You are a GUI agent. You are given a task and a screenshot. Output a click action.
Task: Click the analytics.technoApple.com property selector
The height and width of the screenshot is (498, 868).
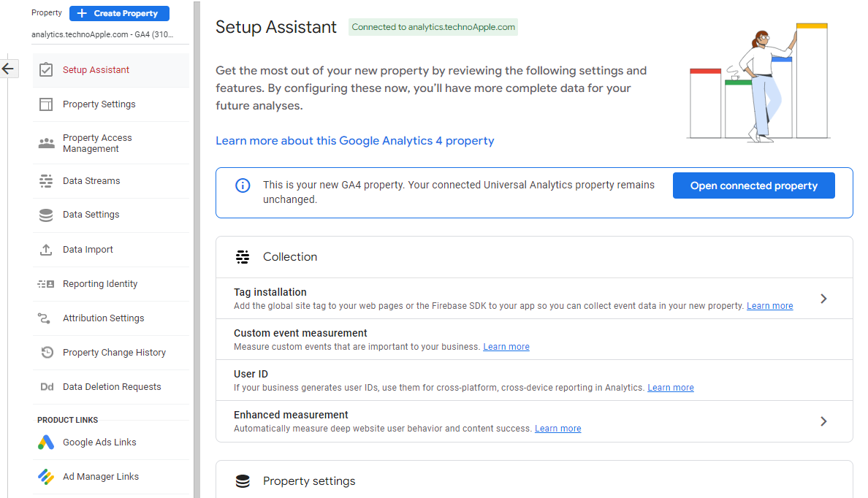coord(103,34)
